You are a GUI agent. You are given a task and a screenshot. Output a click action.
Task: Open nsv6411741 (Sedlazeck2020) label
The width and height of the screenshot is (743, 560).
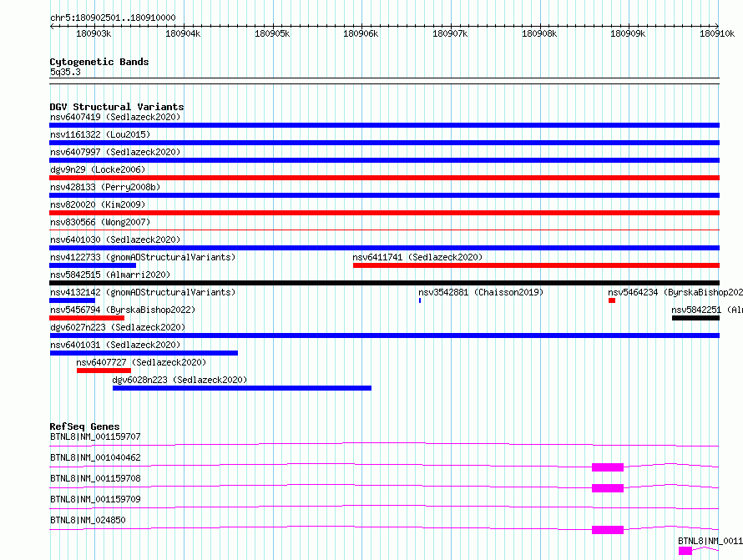pyautogui.click(x=417, y=257)
